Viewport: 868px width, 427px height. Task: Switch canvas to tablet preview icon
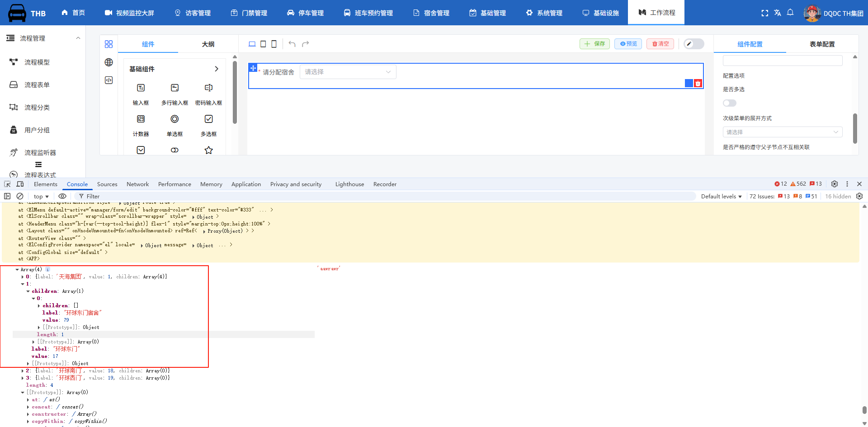point(263,44)
